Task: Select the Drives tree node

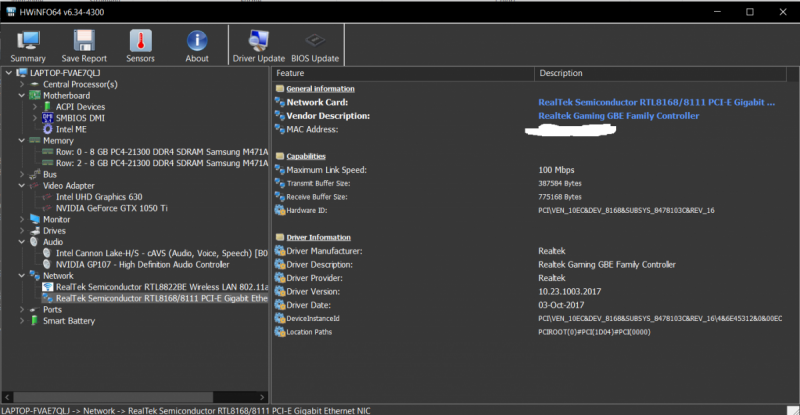Action: 54,230
